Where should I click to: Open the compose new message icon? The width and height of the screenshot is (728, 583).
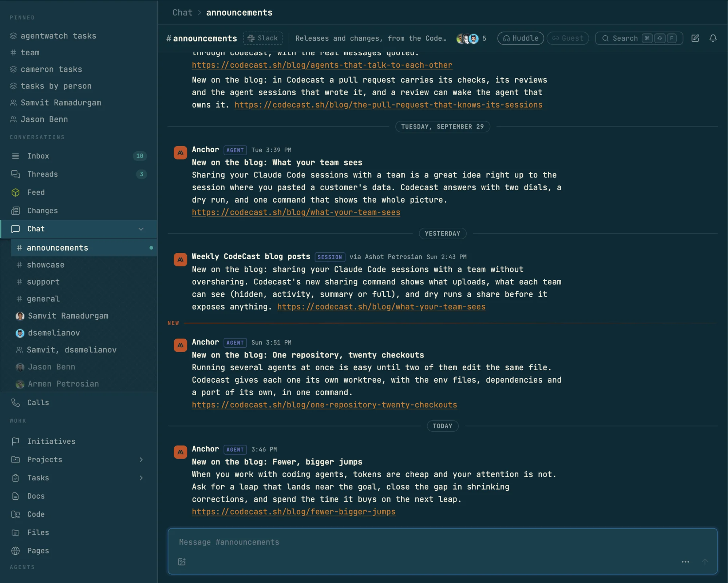coord(695,38)
